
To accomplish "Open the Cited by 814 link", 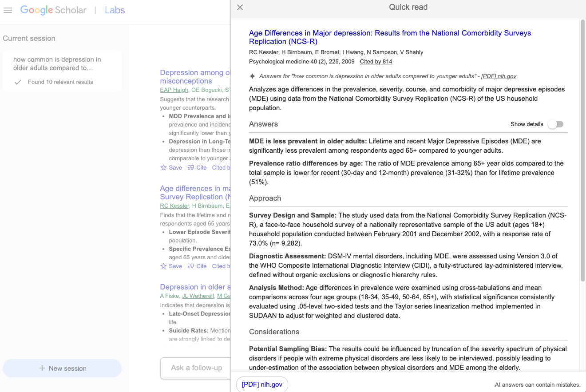I will 376,62.
